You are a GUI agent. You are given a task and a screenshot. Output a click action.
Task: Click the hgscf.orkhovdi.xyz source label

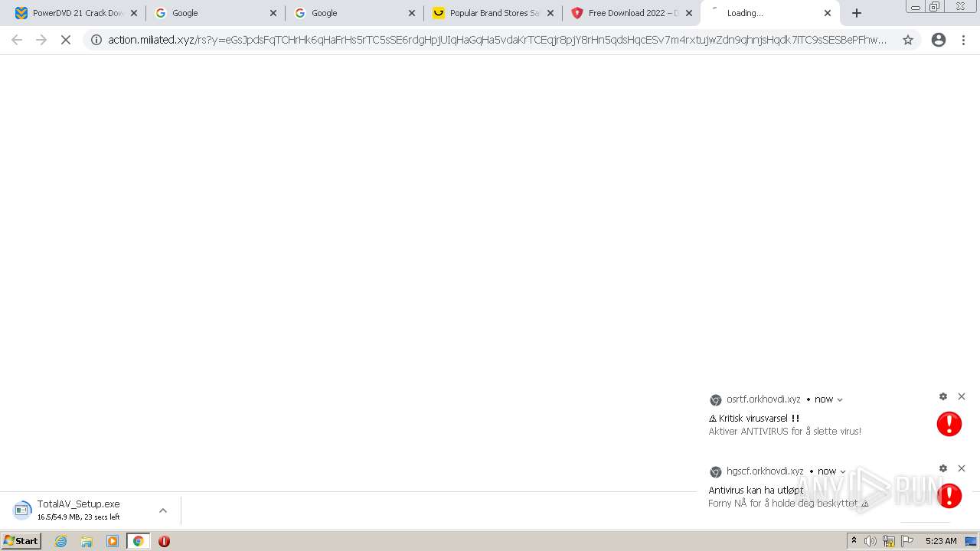[x=765, y=471]
